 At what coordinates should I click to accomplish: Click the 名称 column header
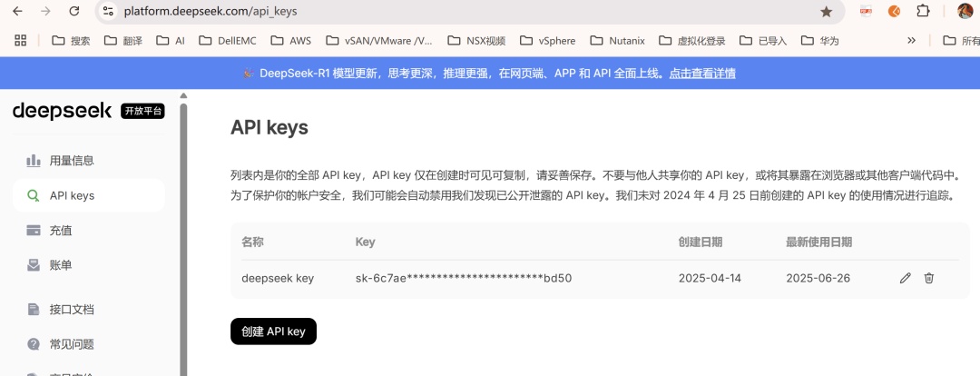[x=252, y=242]
